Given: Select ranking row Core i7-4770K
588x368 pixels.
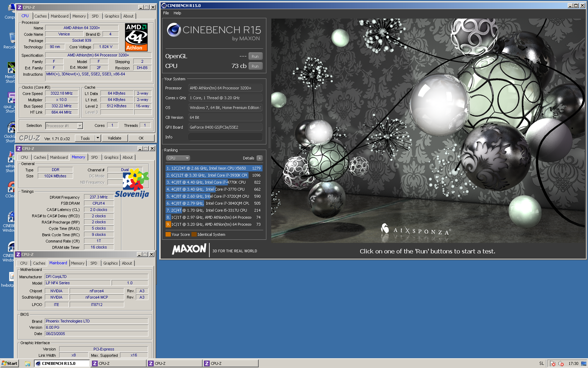Looking at the screenshot, I should coord(214,182).
